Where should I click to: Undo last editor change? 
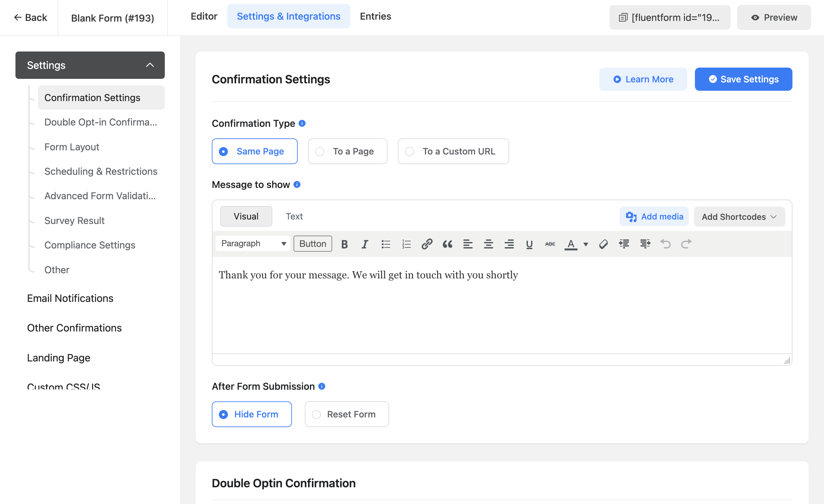pyautogui.click(x=666, y=244)
